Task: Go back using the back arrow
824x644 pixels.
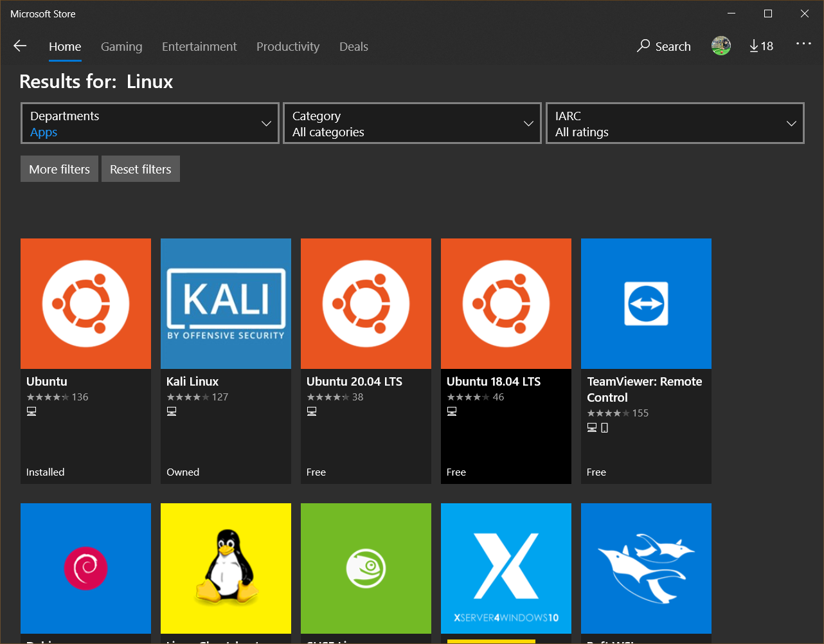Action: [20, 46]
